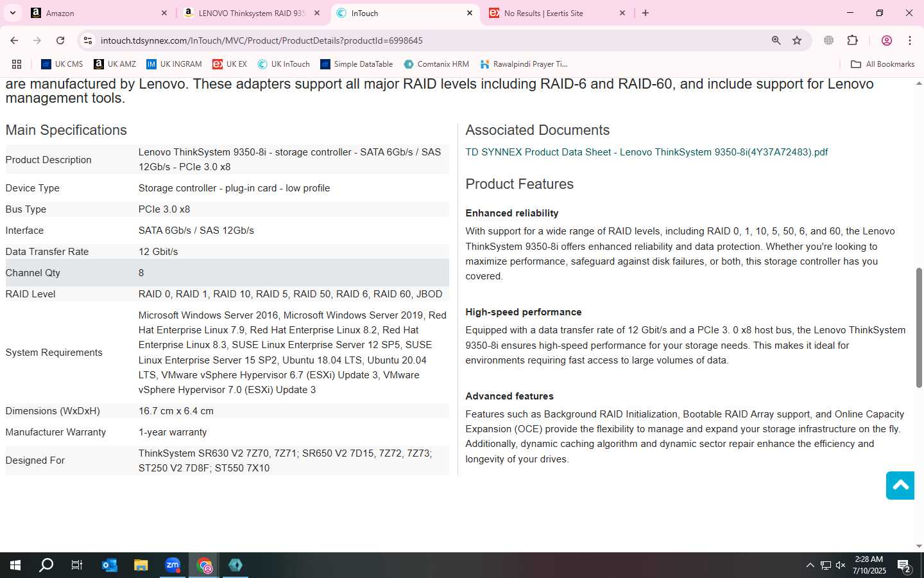
Task: Switch to the Amazon tab
Action: 100,13
